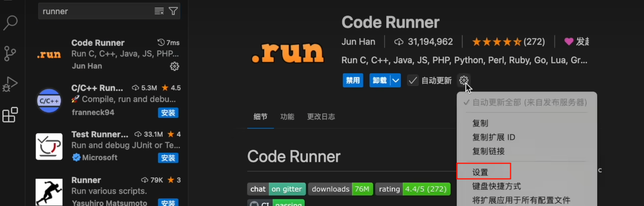Viewport: 644px width, 206px height.
Task: Select C/C++ Runner extension icon
Action: pyautogui.click(x=49, y=100)
